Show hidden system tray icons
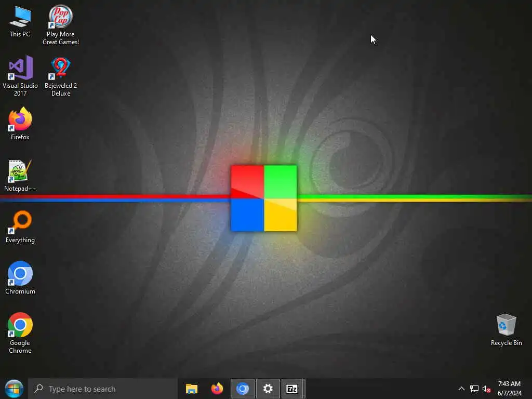Screen dimensions: 532x399 point(461,389)
